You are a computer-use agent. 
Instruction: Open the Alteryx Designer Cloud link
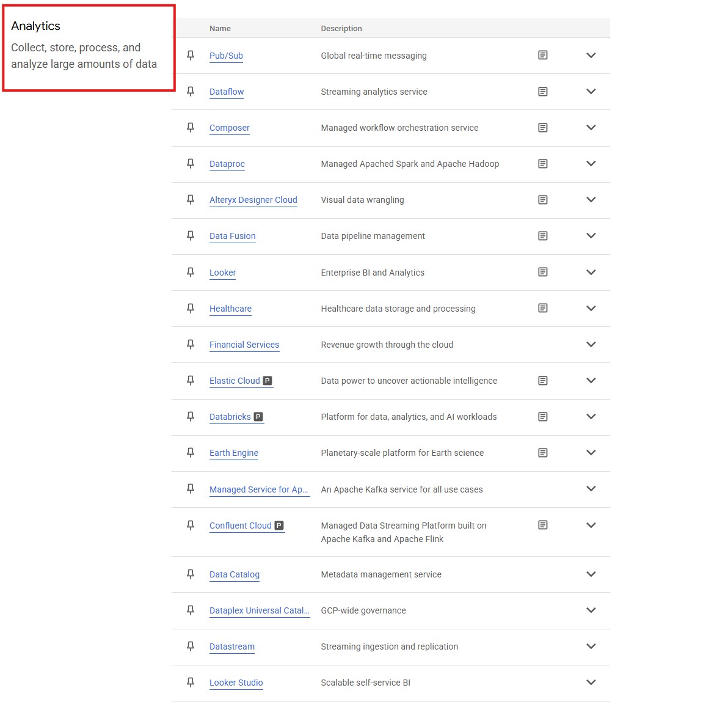click(253, 200)
